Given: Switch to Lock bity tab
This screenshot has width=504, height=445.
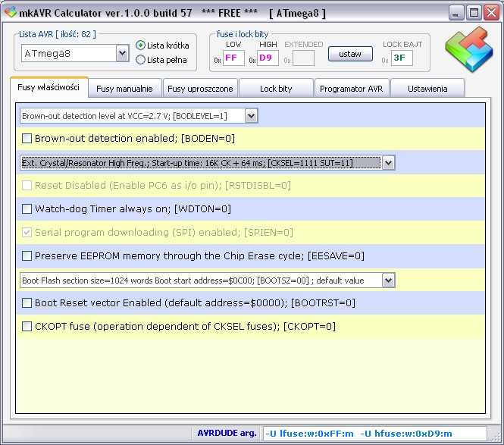Looking at the screenshot, I should point(276,89).
